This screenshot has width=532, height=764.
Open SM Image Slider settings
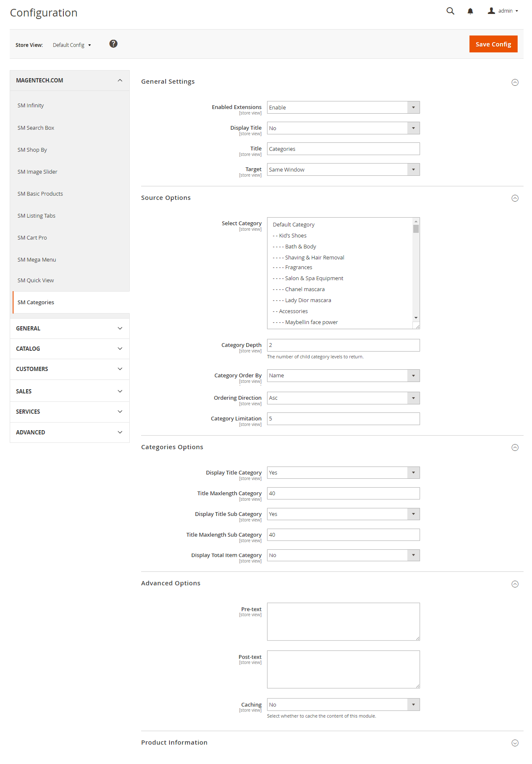(37, 172)
